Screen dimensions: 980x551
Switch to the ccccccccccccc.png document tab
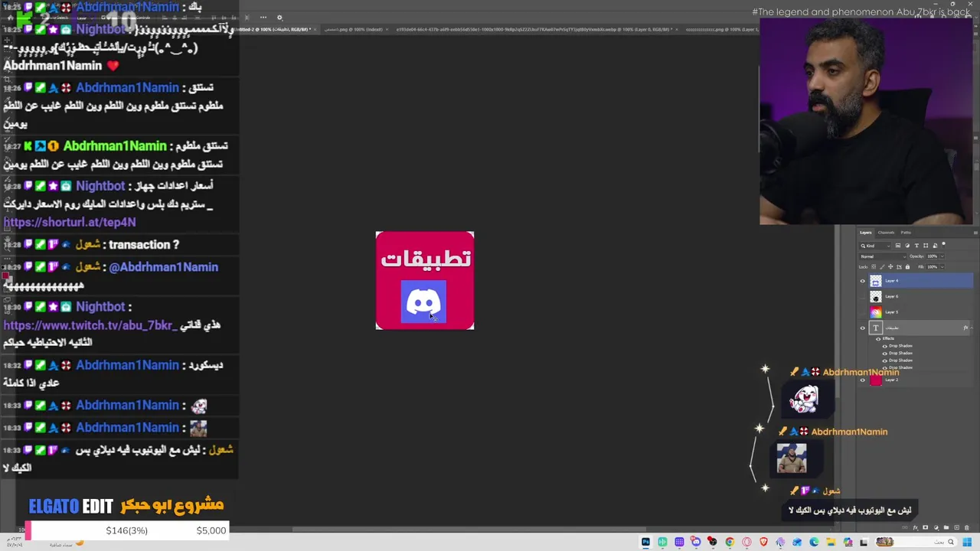(x=722, y=29)
